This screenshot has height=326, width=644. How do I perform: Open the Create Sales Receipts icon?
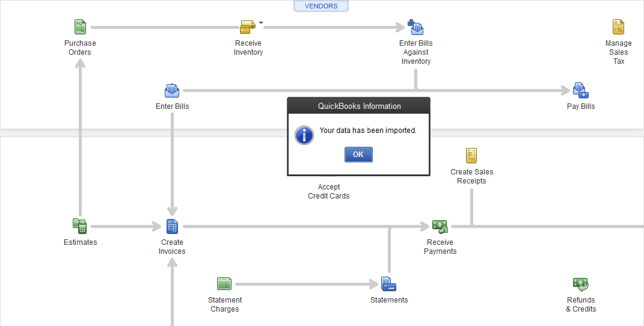tap(471, 156)
